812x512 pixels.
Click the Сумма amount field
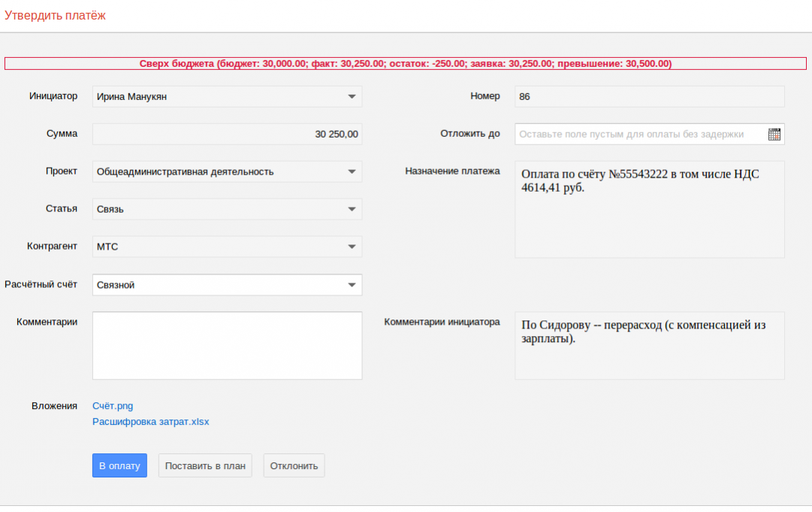(227, 135)
